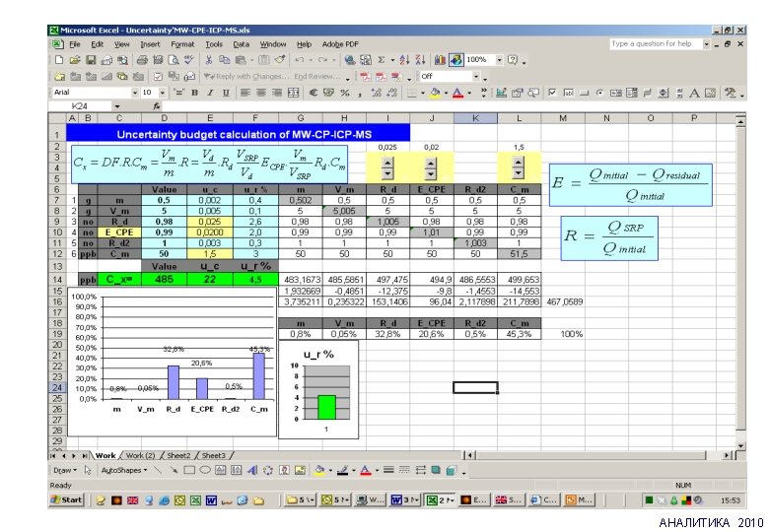Click the red Font Color A in Formatting toolbar

457,93
